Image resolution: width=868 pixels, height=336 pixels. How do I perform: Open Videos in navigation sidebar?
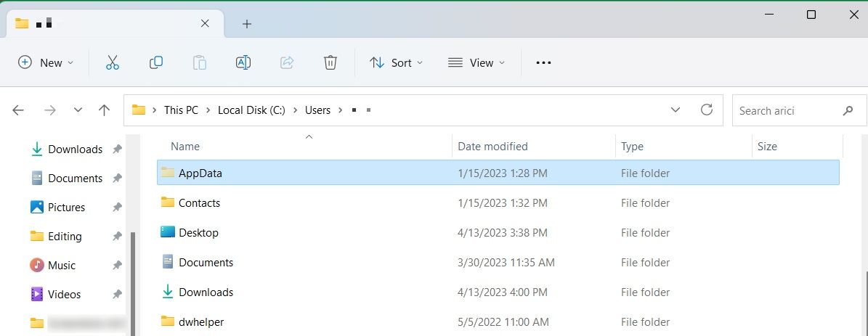point(64,295)
